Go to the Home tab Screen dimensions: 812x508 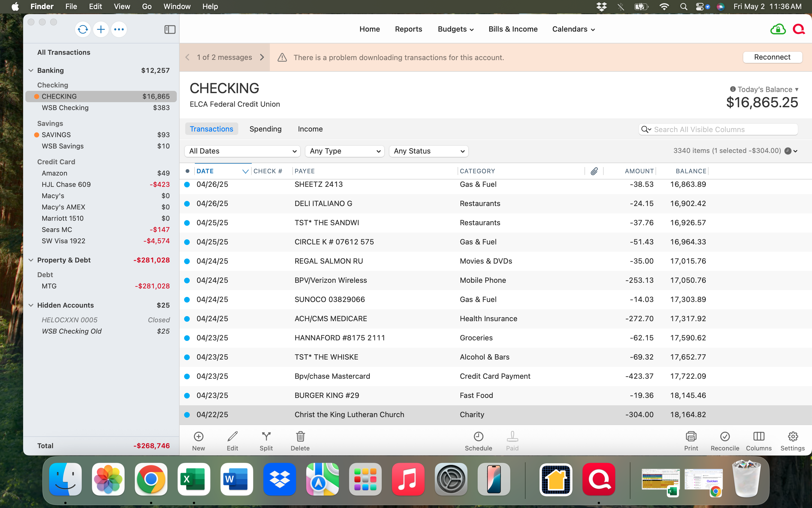click(369, 29)
